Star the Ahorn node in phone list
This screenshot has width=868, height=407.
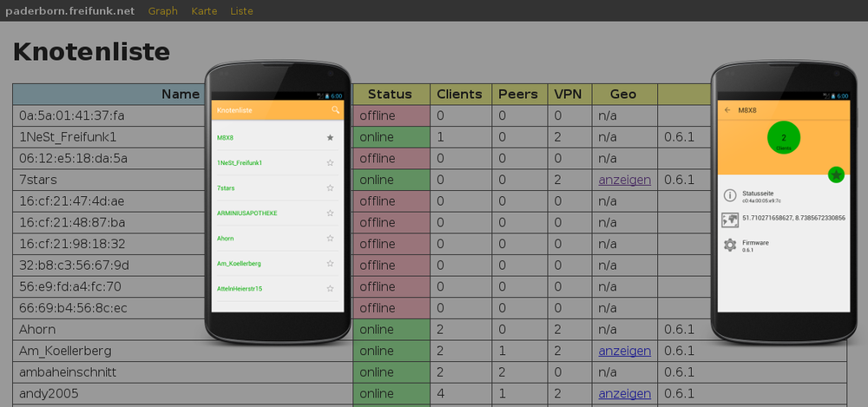pyautogui.click(x=331, y=238)
